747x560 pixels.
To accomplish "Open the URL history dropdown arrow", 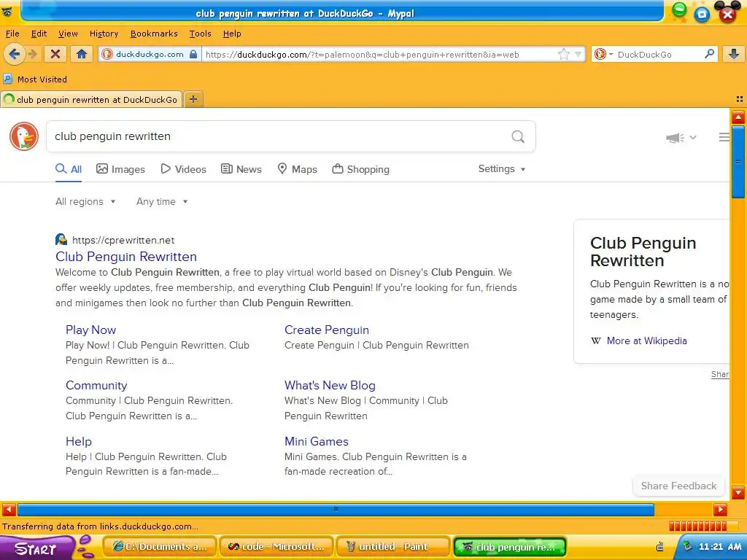I will click(578, 54).
